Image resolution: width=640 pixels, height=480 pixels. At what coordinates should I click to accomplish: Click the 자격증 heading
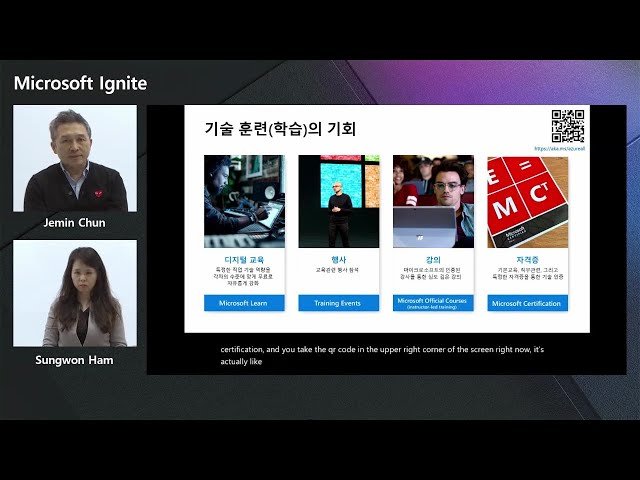527,260
